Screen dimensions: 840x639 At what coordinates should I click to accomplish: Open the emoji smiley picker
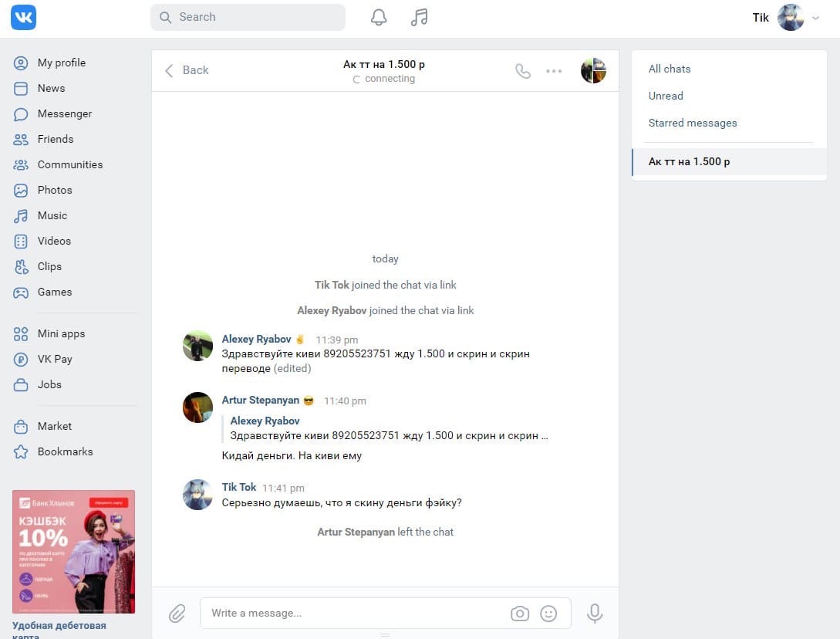548,614
